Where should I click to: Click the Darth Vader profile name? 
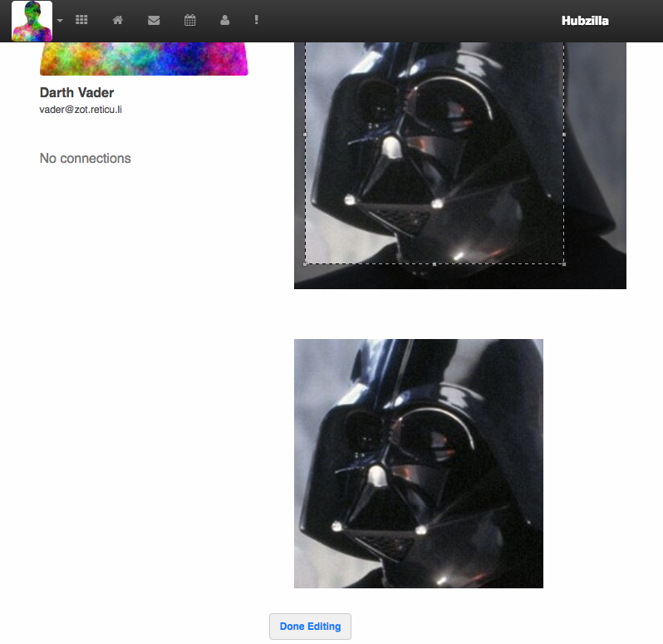tap(76, 92)
